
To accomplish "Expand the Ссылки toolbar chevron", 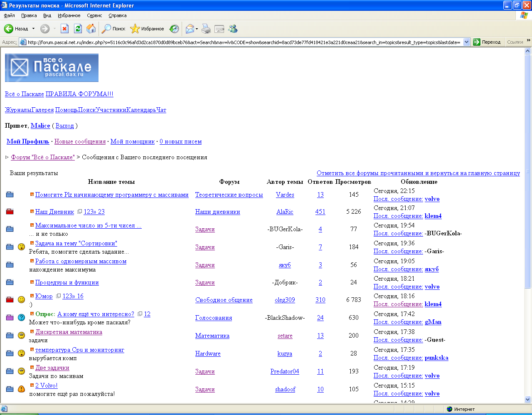I will [528, 41].
